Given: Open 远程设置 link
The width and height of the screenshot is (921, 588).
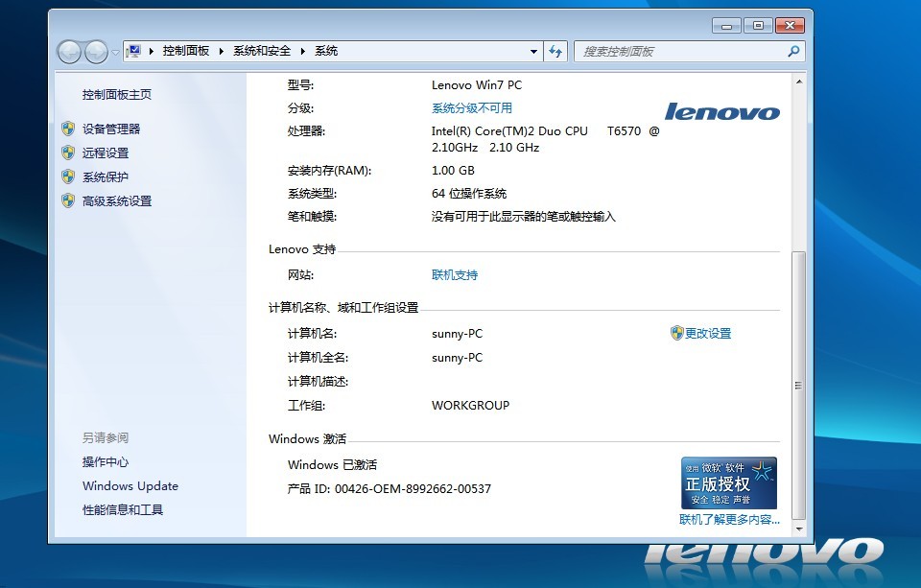Looking at the screenshot, I should pos(106,153).
